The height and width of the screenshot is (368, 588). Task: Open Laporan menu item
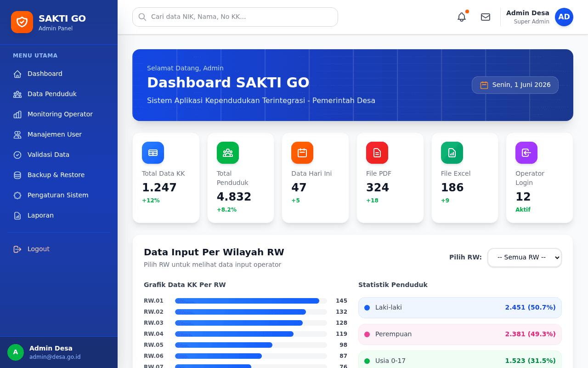59,216
